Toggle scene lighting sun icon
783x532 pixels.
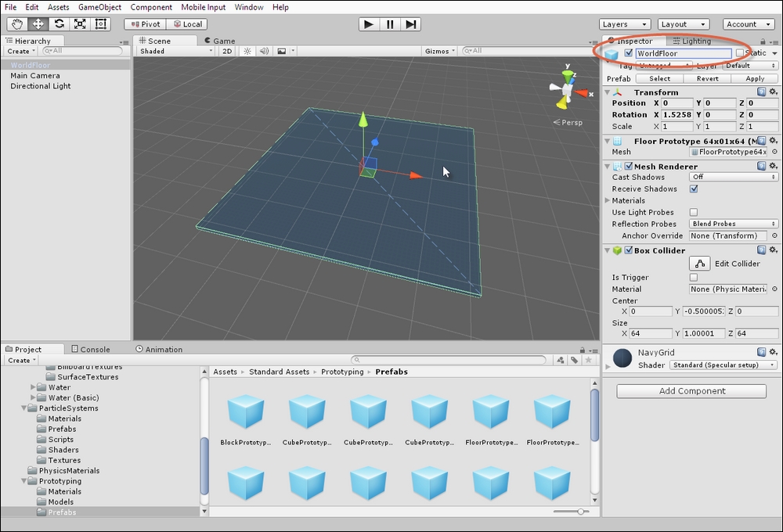(247, 52)
